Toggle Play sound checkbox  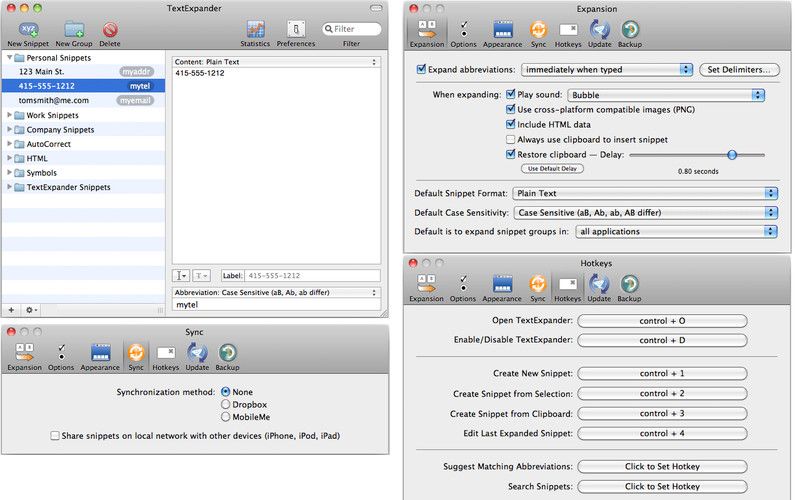coord(510,94)
